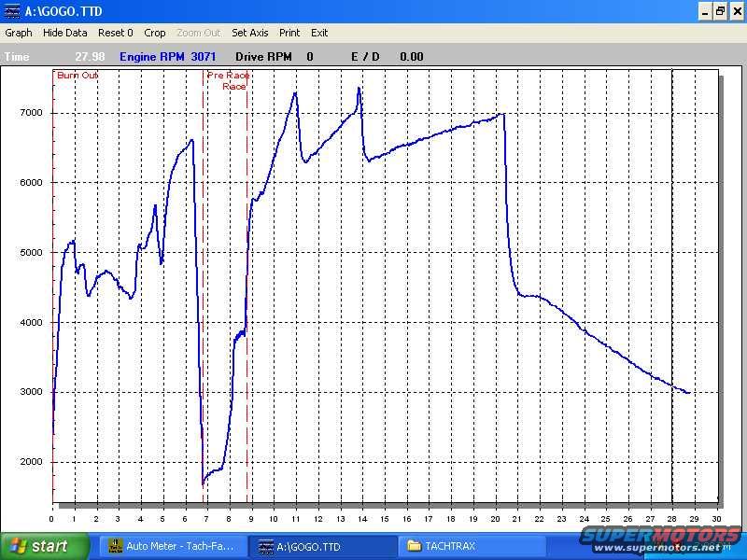Open the Graph menu

pyautogui.click(x=19, y=33)
